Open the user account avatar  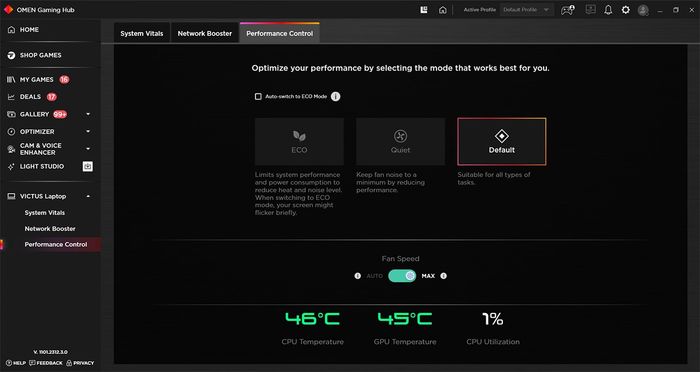point(643,10)
